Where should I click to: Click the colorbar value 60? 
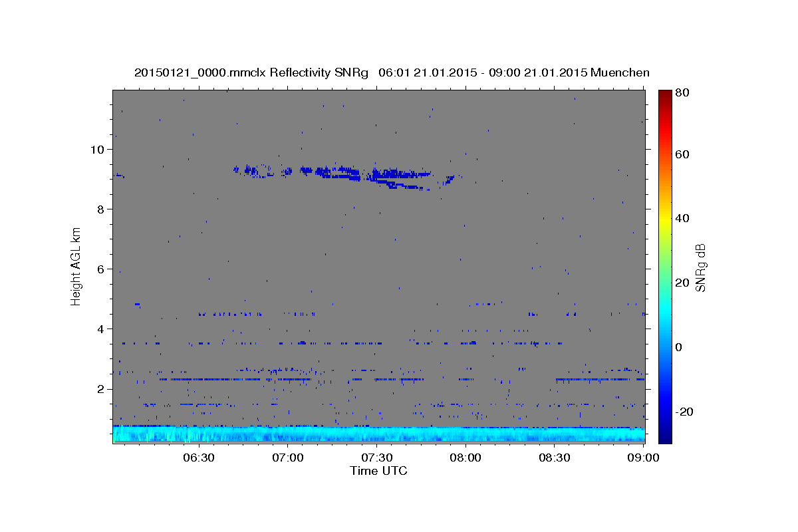tap(684, 154)
